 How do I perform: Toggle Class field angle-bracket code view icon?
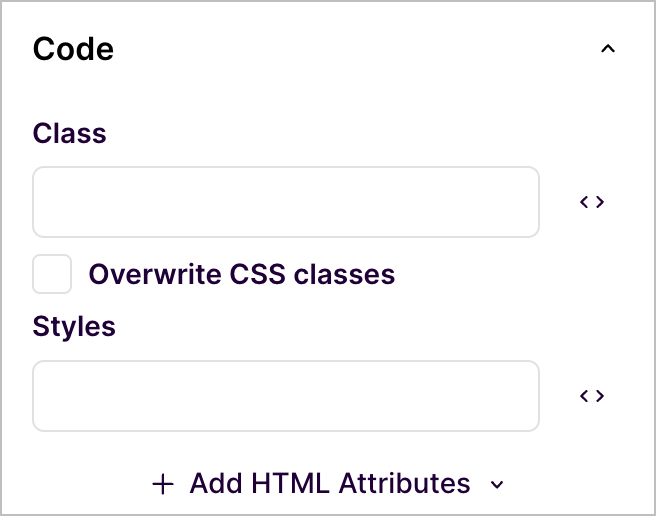[x=592, y=202]
